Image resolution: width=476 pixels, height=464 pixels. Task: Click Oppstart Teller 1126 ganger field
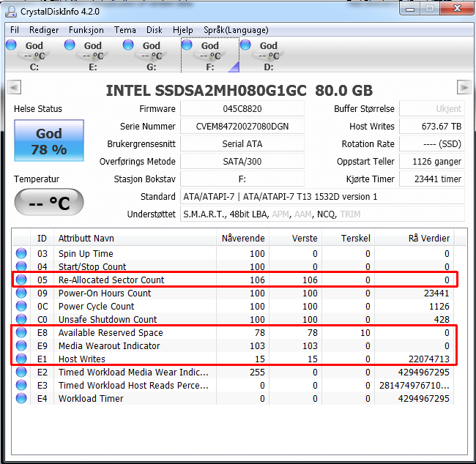tap(432, 162)
